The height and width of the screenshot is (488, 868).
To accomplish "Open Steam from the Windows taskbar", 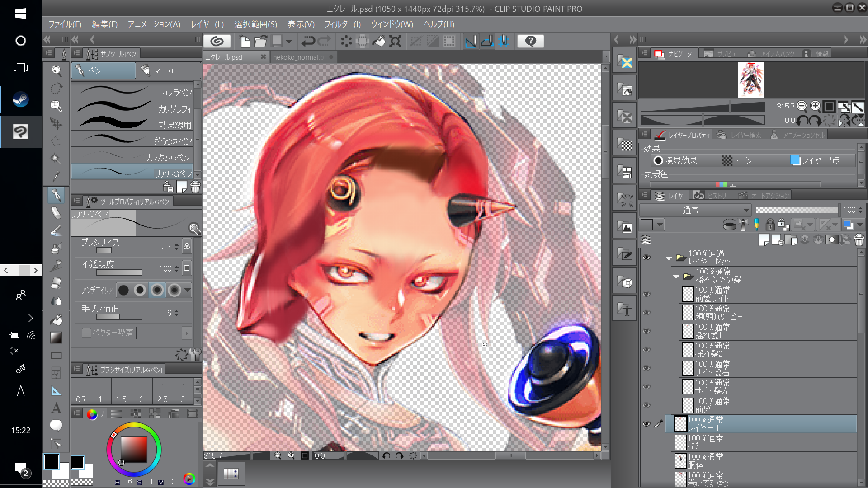I will point(21,99).
